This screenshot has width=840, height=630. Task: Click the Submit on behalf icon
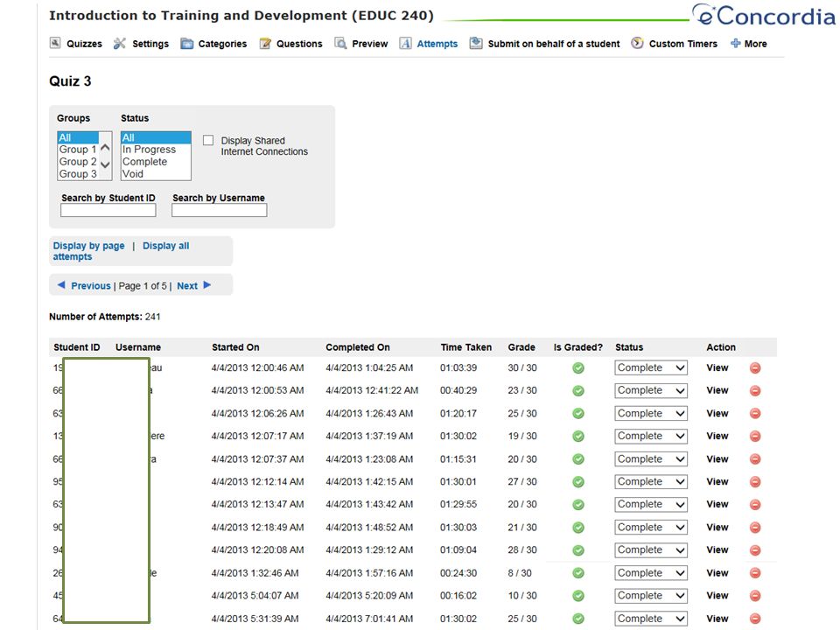pyautogui.click(x=476, y=44)
